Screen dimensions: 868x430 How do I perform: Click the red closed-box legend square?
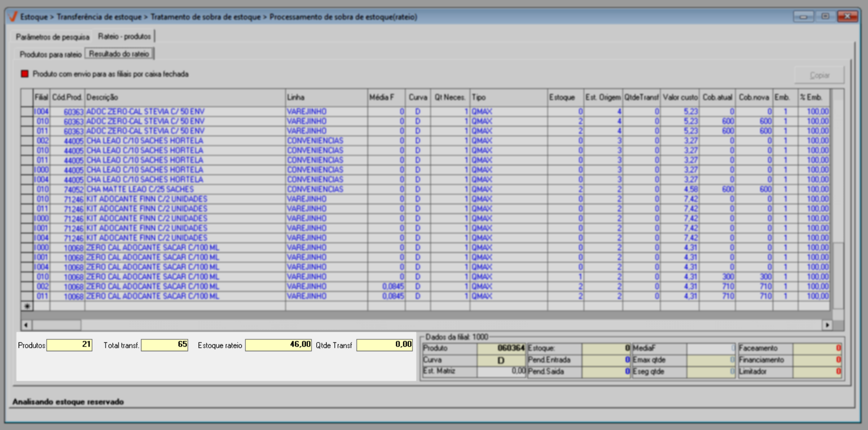pyautogui.click(x=24, y=74)
